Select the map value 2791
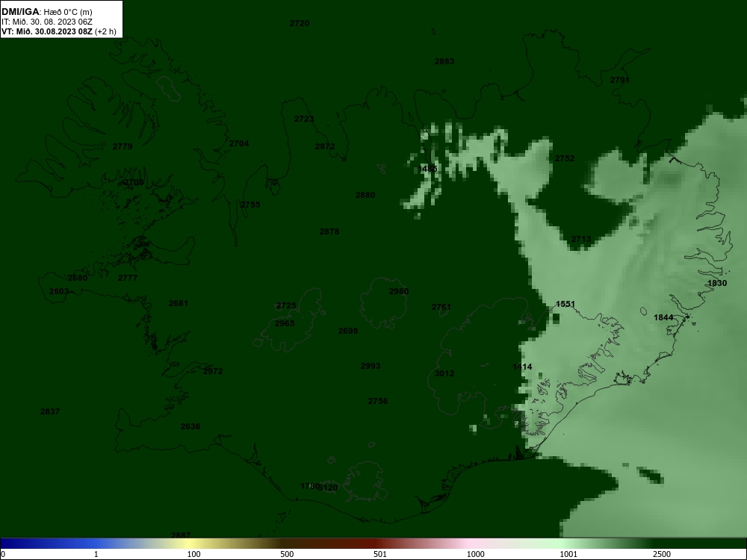Viewport: 747px width, 560px height. (x=620, y=80)
